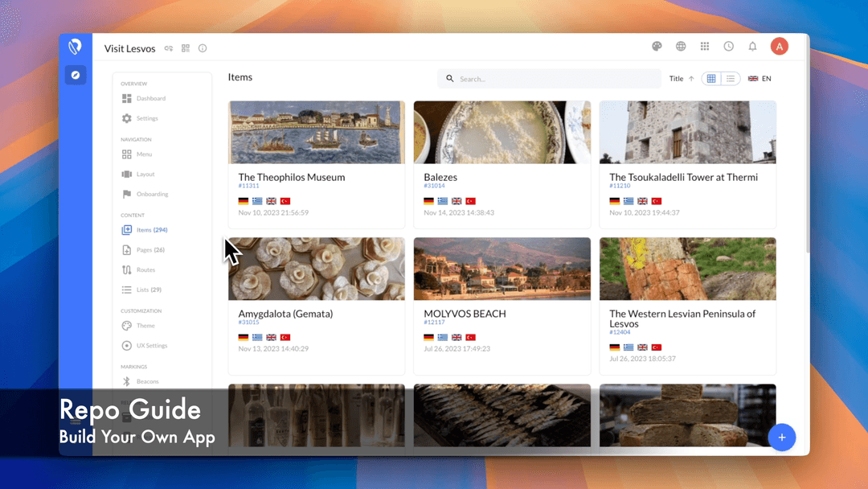This screenshot has height=489, width=868.
Task: Click the Amygdalota (Gemata) title
Action: [285, 314]
